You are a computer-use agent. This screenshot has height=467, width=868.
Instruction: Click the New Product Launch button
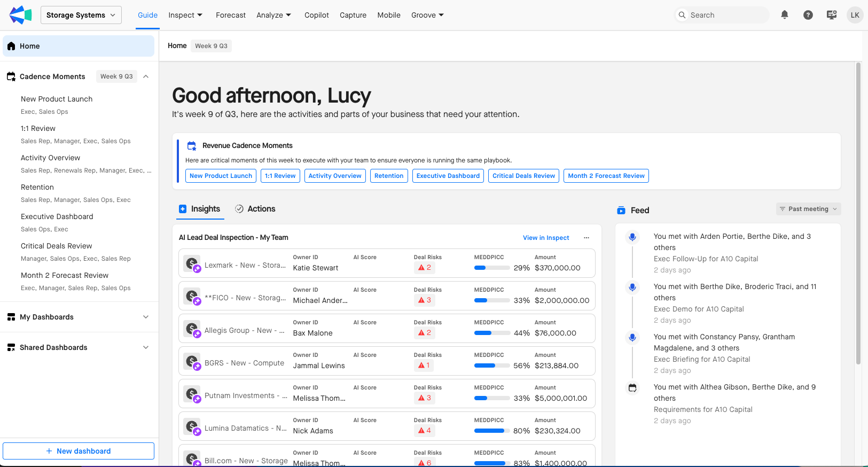pyautogui.click(x=221, y=176)
